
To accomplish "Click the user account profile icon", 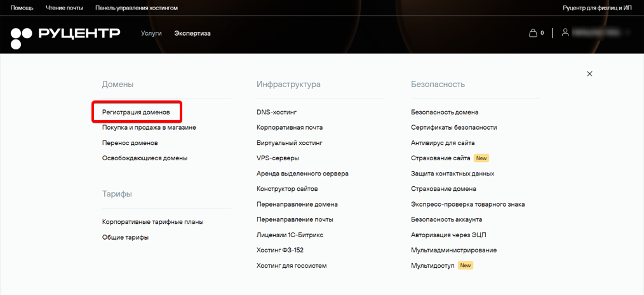I will tap(565, 32).
